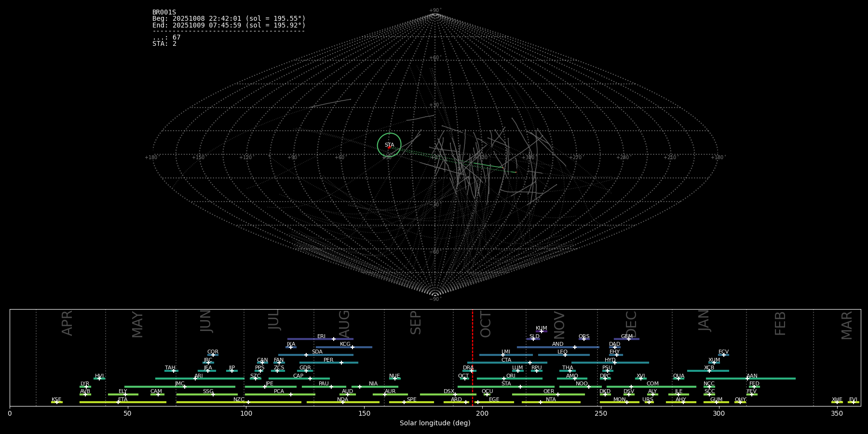868x434 pixels.
Task: Select the AAN shower activity bar
Action: [772, 379]
